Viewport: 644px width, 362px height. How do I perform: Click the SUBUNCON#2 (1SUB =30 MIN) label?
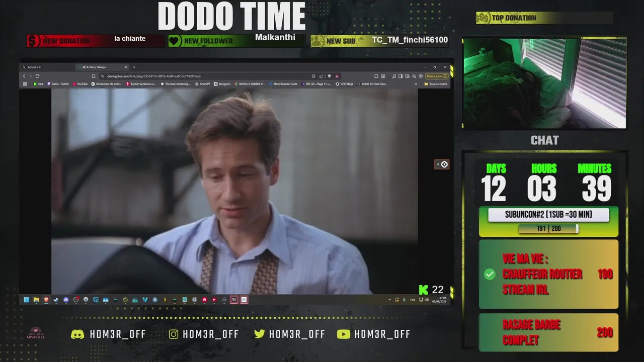point(548,215)
